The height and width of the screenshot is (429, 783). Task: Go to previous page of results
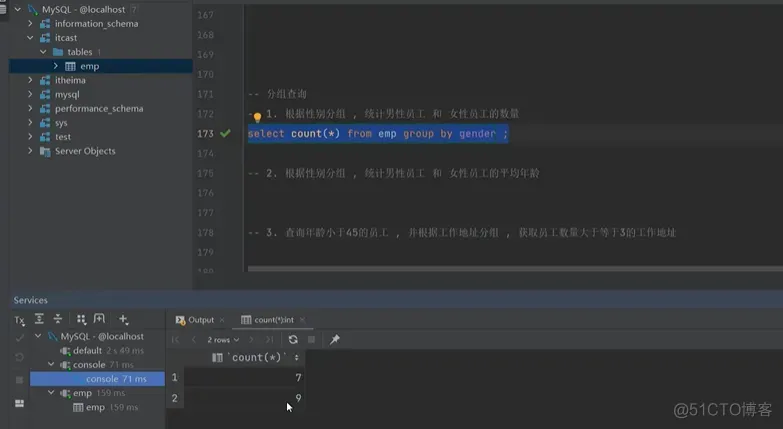tap(194, 340)
